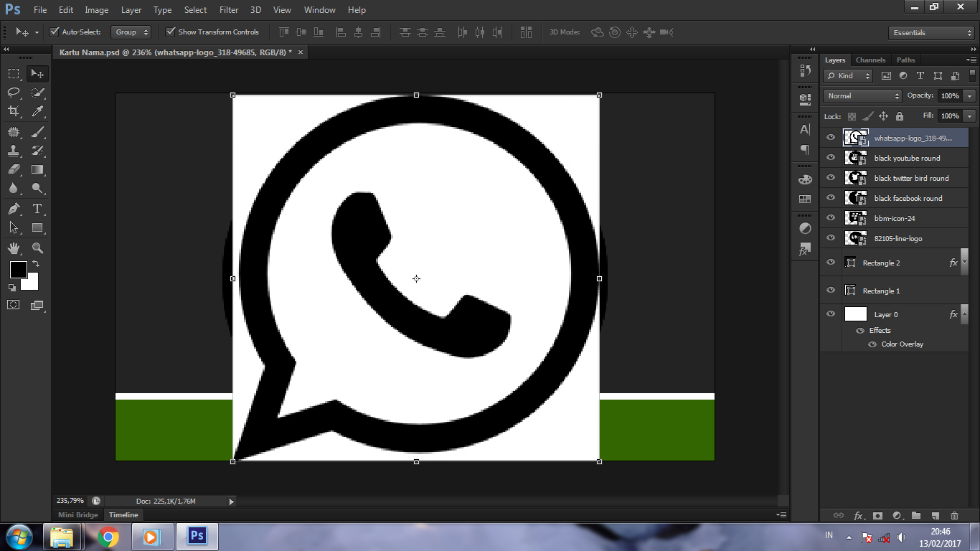This screenshot has width=980, height=551.
Task: Hide the whatsapp-logo layer
Action: click(831, 138)
